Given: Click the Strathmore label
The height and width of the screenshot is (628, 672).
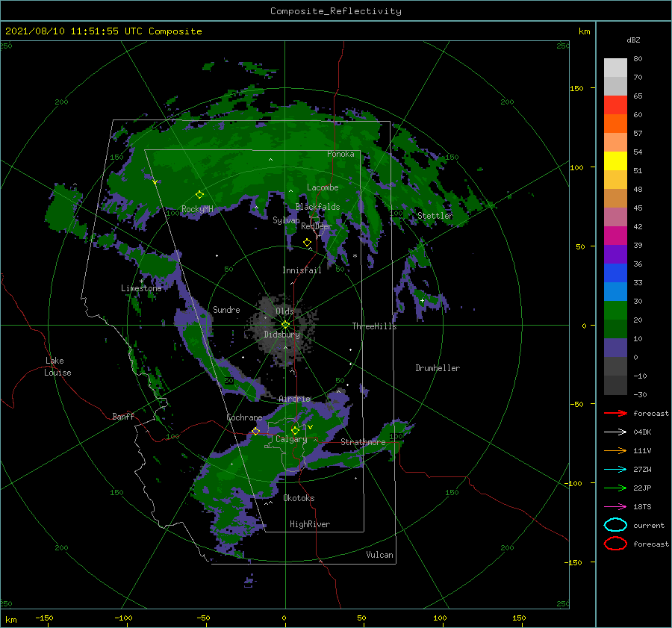Looking at the screenshot, I should click(363, 442).
